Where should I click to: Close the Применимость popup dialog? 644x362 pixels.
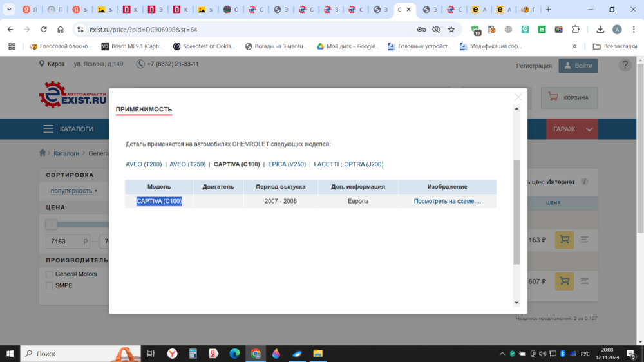tap(518, 97)
